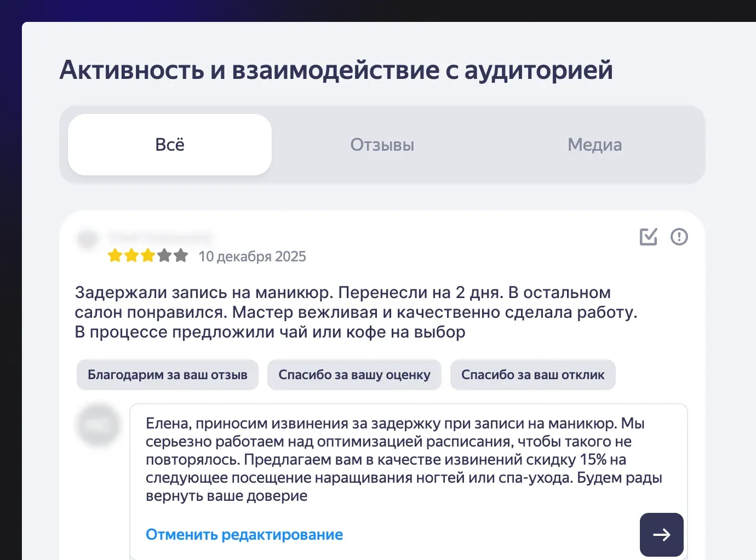
Task: Click the review text about маникюр
Action: pos(356,312)
